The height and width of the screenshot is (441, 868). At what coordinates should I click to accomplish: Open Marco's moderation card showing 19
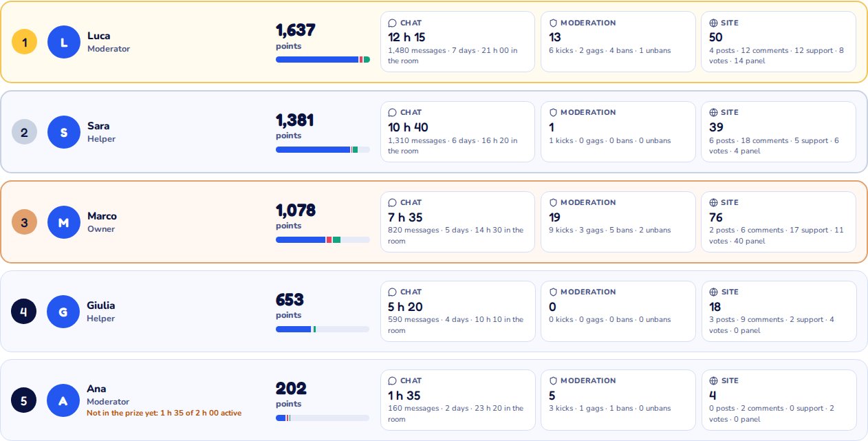[x=618, y=222]
